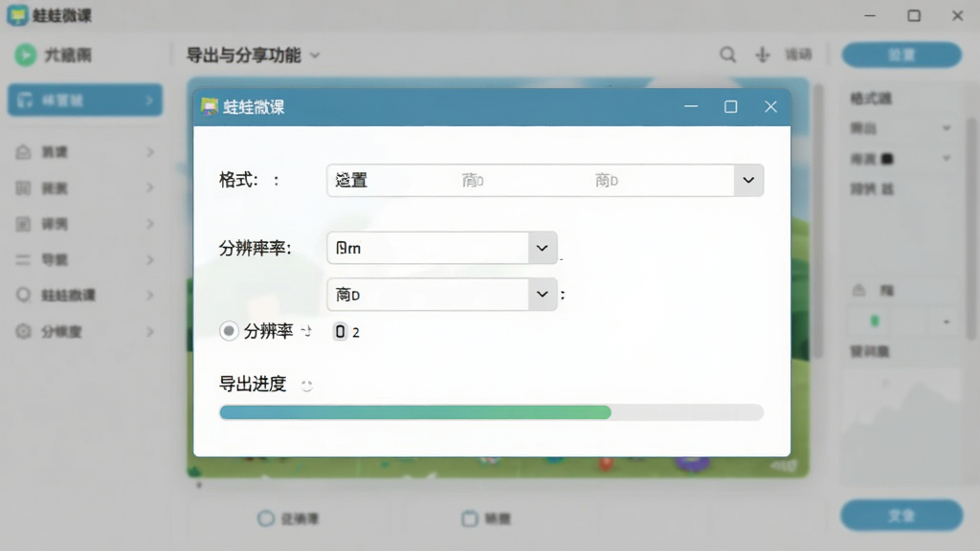Click the search magnifier icon in main toolbar
This screenshot has width=980, height=551.
coord(727,55)
